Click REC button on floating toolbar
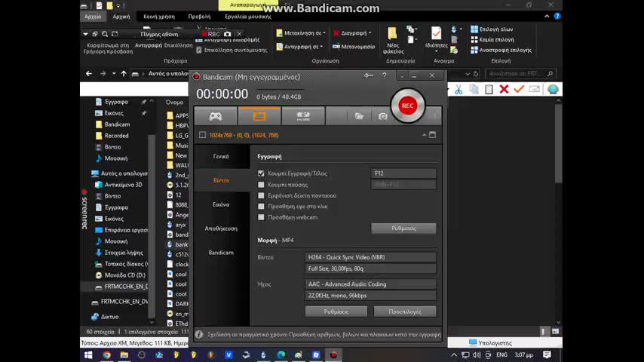This screenshot has height=362, width=644. click(211, 34)
